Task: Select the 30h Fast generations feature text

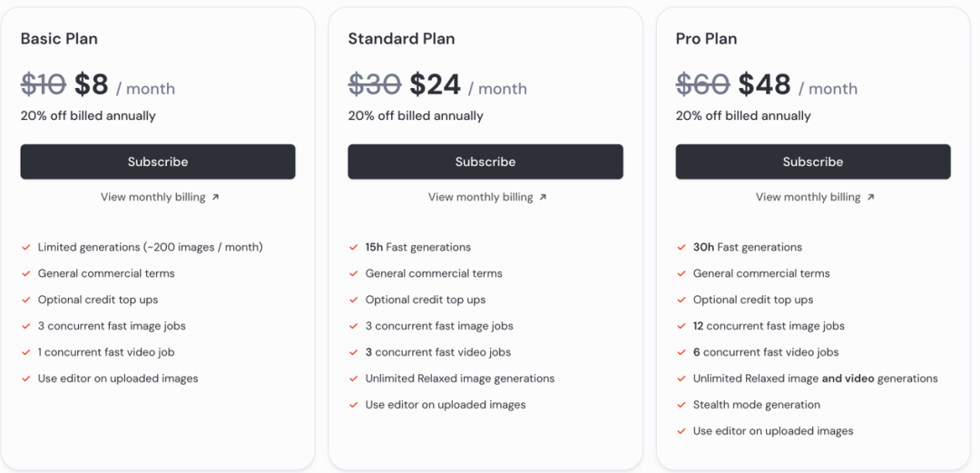Action: pos(748,247)
